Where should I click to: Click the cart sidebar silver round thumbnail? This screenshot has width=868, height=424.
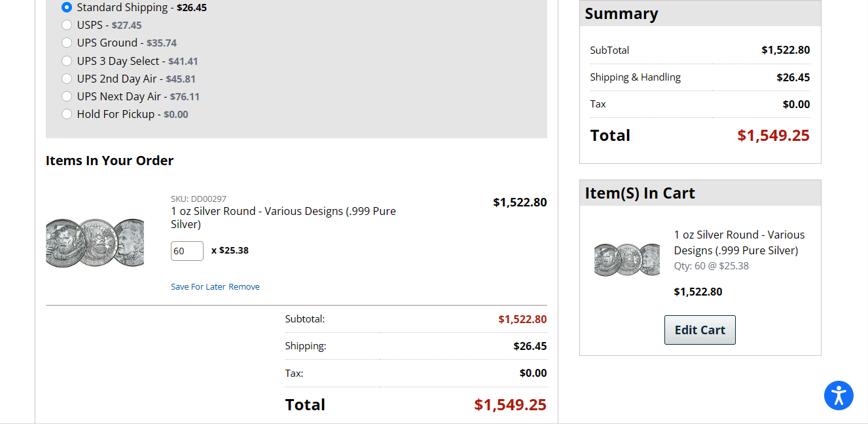click(626, 259)
